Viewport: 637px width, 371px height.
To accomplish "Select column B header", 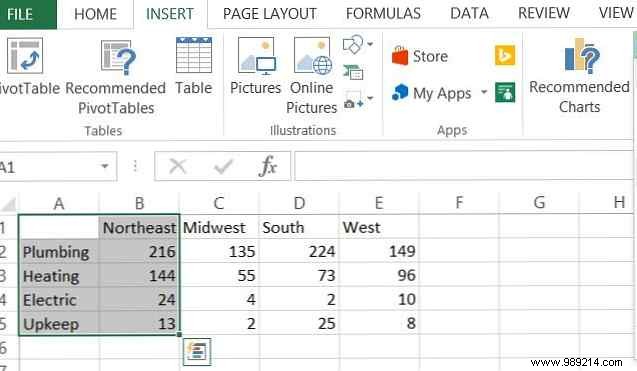I will (139, 203).
